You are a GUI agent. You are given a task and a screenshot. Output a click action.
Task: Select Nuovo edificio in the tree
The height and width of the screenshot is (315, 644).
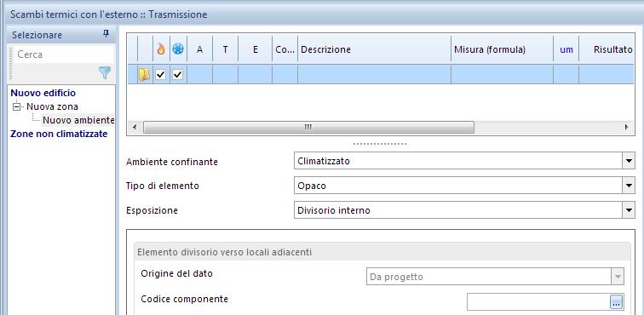point(43,93)
